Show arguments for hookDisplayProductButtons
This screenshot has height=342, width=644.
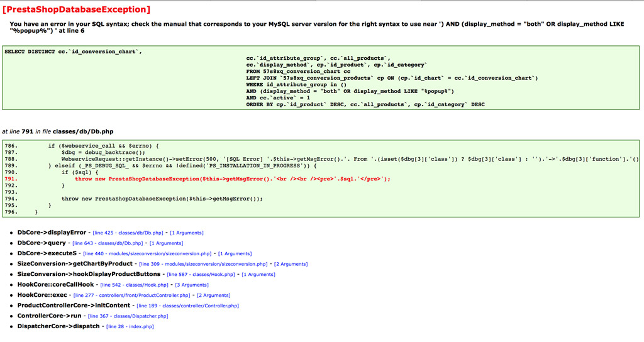tap(258, 275)
